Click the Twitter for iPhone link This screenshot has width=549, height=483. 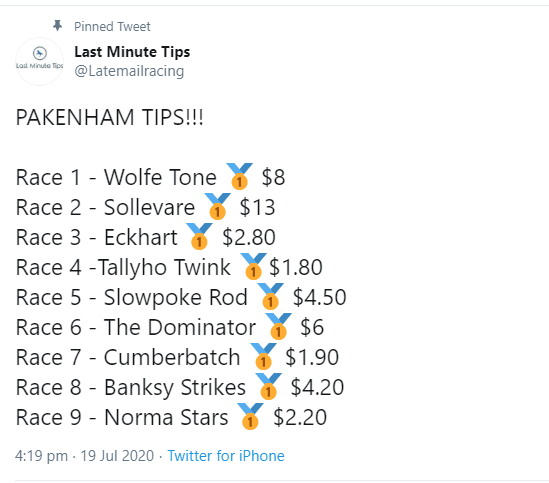226,456
